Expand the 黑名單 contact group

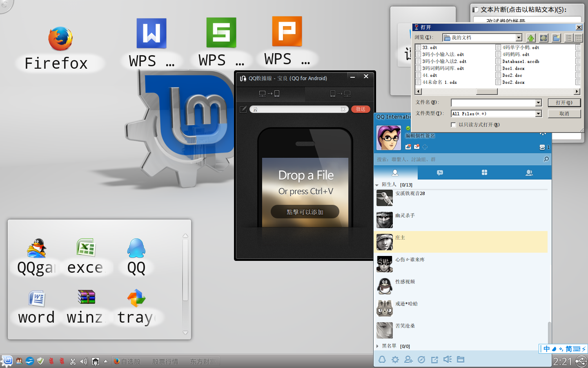pos(377,346)
